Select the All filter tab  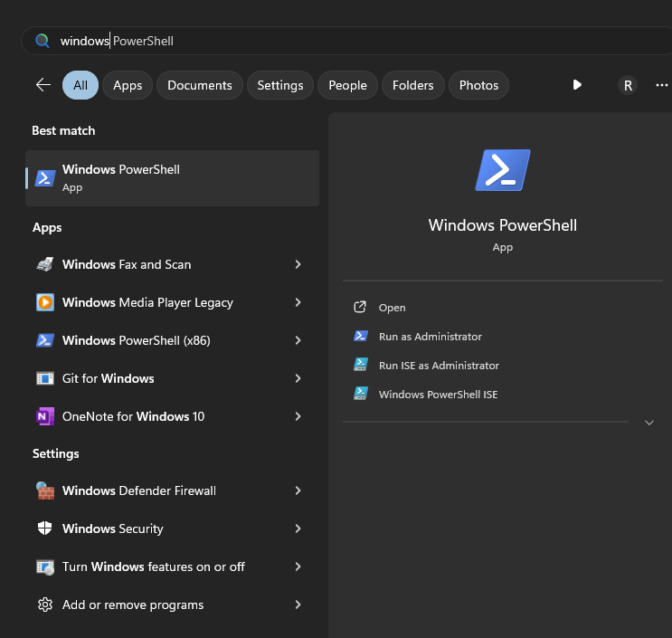[80, 85]
